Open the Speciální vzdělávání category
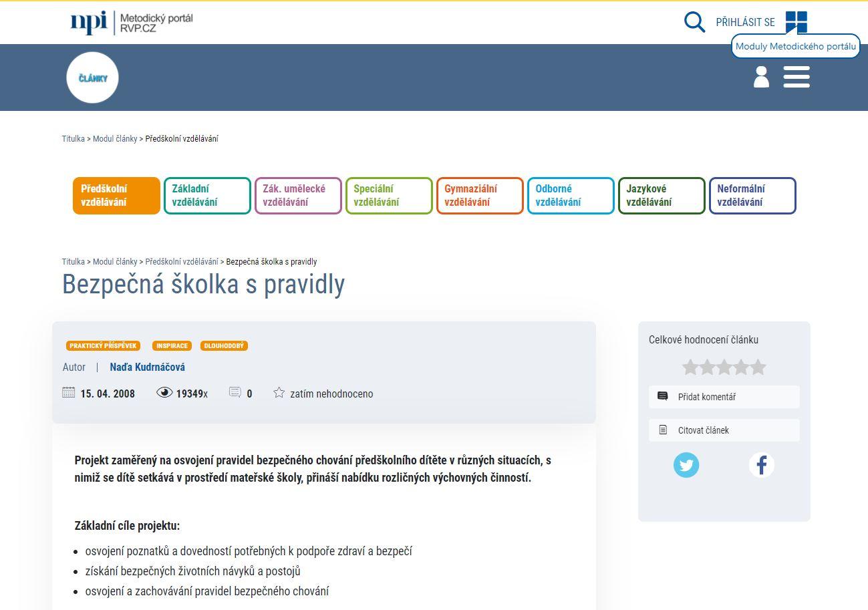The width and height of the screenshot is (868, 610). [389, 196]
